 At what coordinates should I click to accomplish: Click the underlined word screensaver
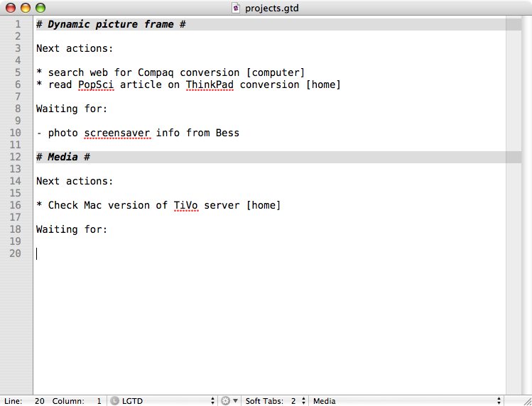pos(117,133)
